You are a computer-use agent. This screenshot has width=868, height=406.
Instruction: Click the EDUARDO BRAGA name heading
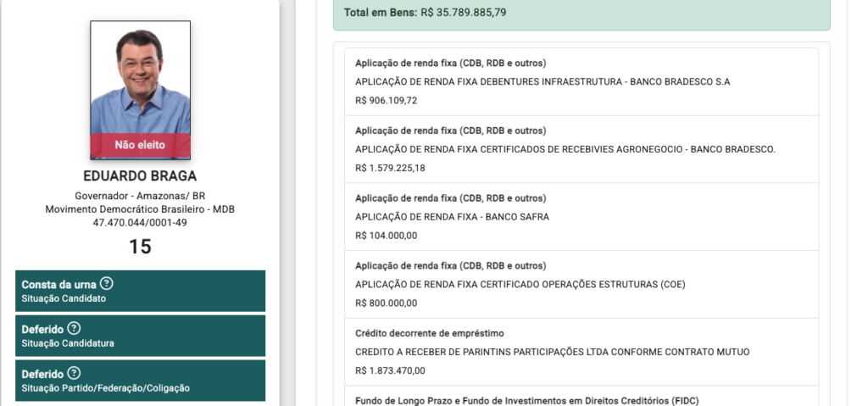click(140, 176)
